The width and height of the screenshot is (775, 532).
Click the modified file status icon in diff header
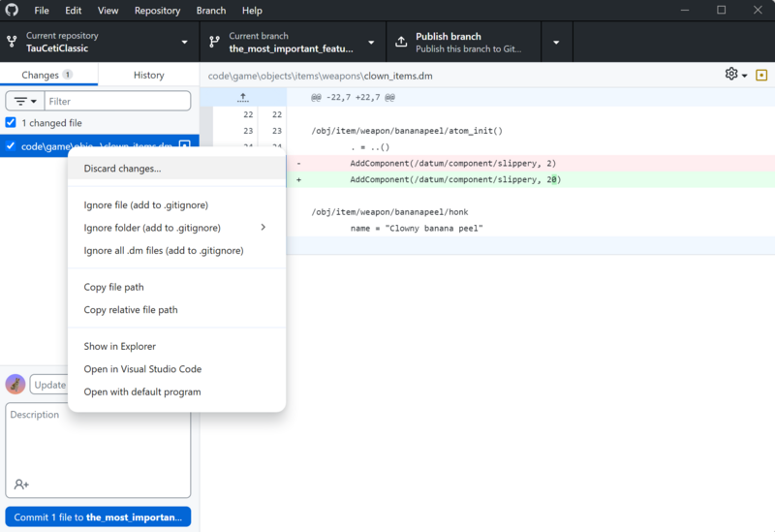[760, 75]
